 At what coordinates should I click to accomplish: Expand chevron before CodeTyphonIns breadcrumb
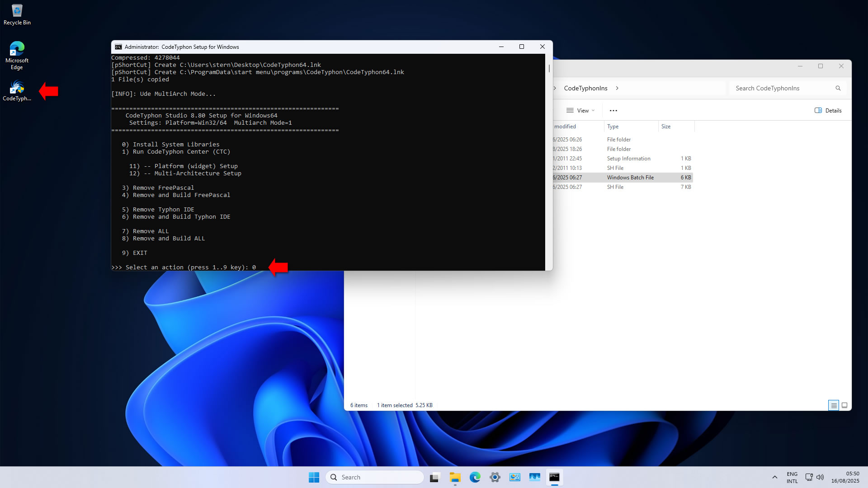[555, 88]
